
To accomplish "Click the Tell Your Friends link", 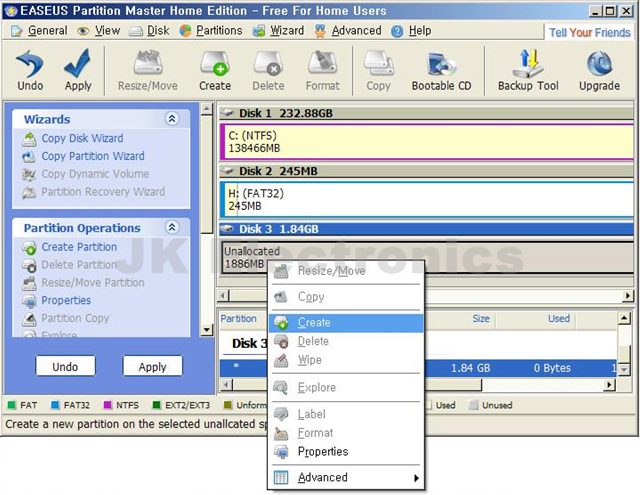I will pyautogui.click(x=589, y=32).
